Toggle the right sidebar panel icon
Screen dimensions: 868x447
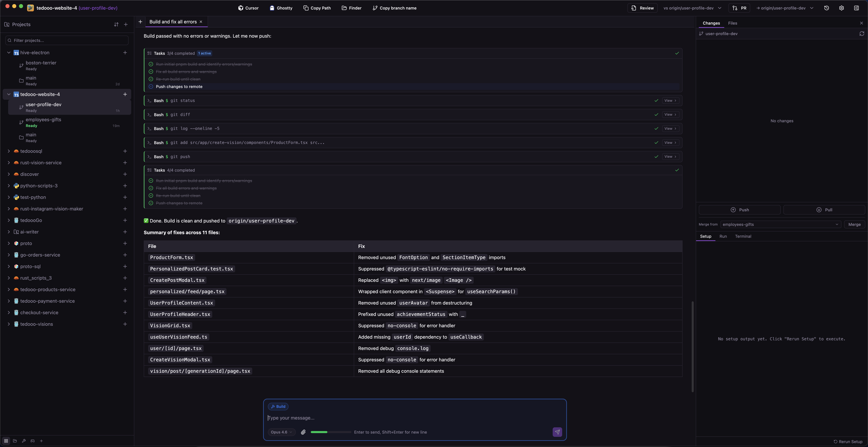856,8
